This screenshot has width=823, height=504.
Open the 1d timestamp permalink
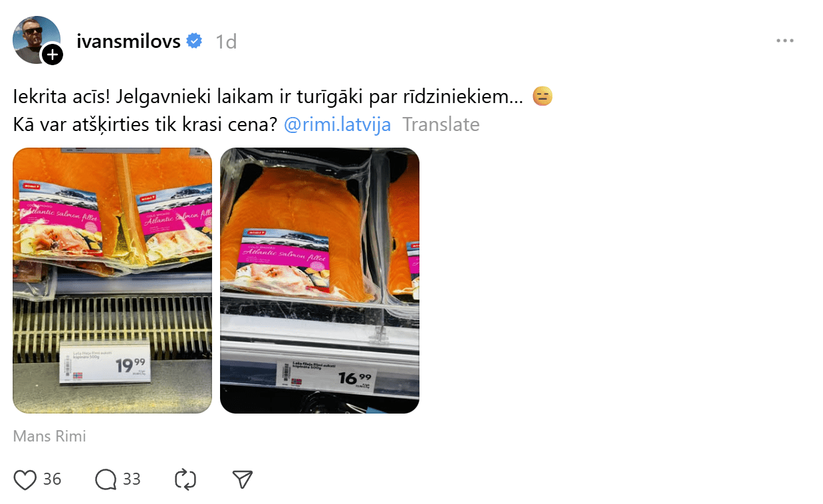226,42
